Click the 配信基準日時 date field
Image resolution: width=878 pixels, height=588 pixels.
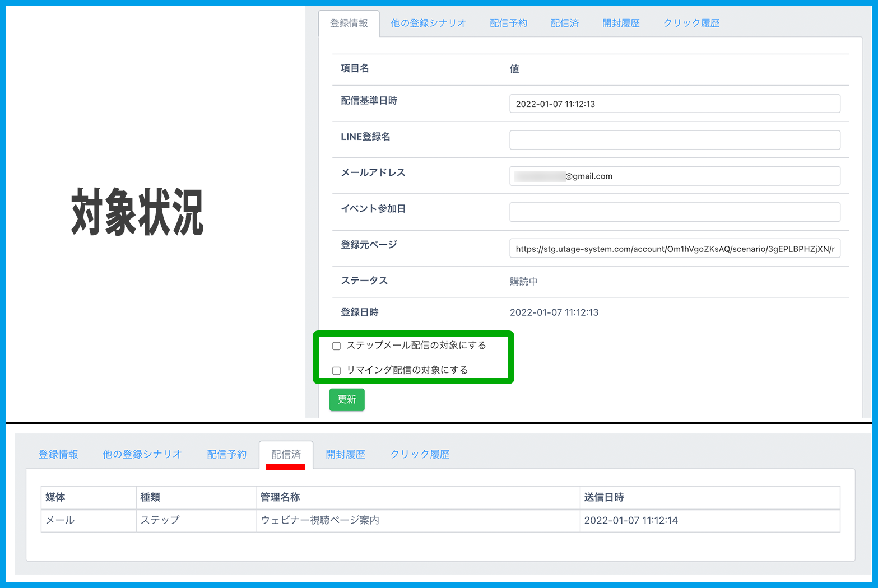click(674, 104)
